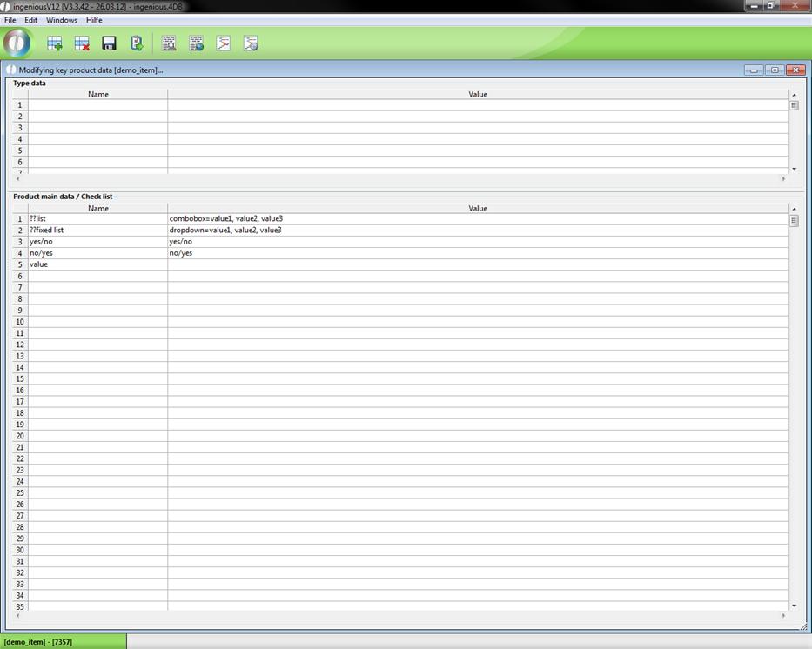
Task: Click the document with globe icon
Action: [x=197, y=43]
